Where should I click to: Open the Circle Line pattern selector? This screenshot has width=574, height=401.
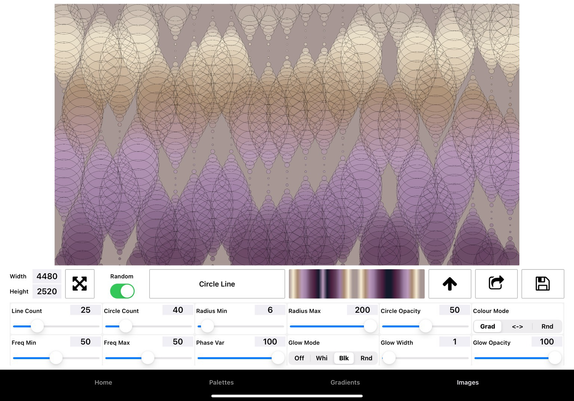217,284
